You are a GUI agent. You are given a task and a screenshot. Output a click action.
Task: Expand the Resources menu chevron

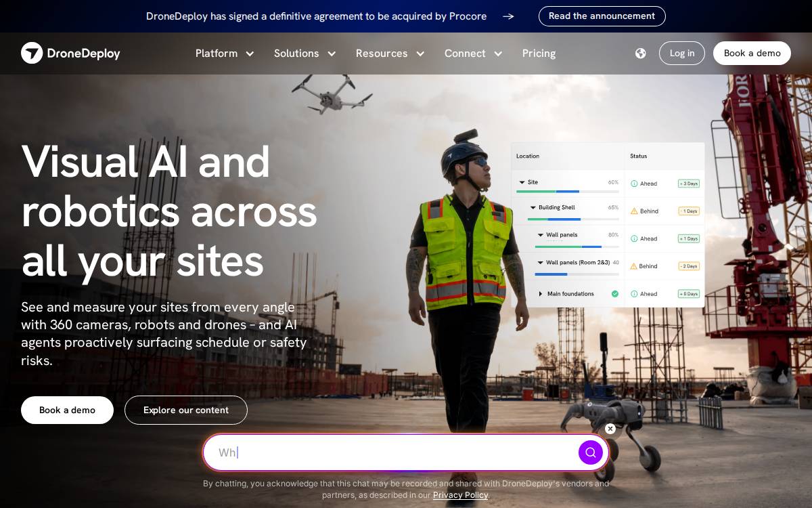tap(420, 54)
